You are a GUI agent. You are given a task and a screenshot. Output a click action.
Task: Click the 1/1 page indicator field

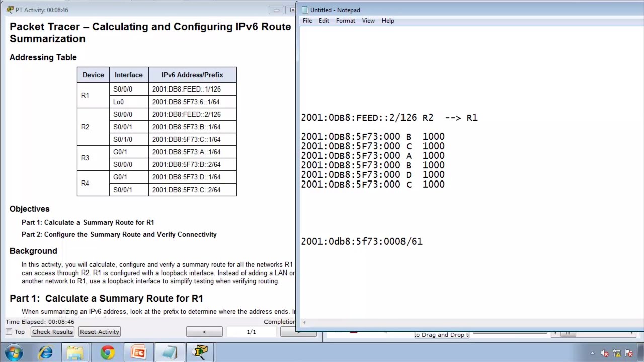(251, 332)
